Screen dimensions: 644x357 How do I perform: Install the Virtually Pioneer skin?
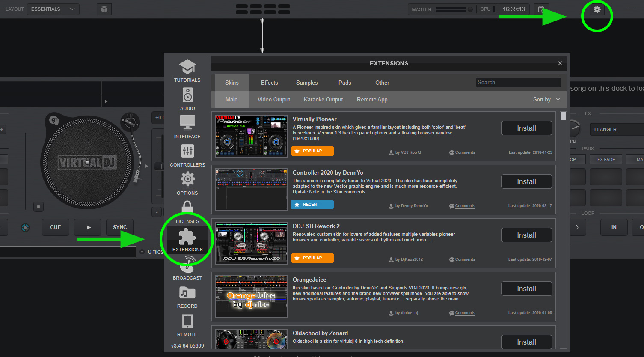[526, 128]
